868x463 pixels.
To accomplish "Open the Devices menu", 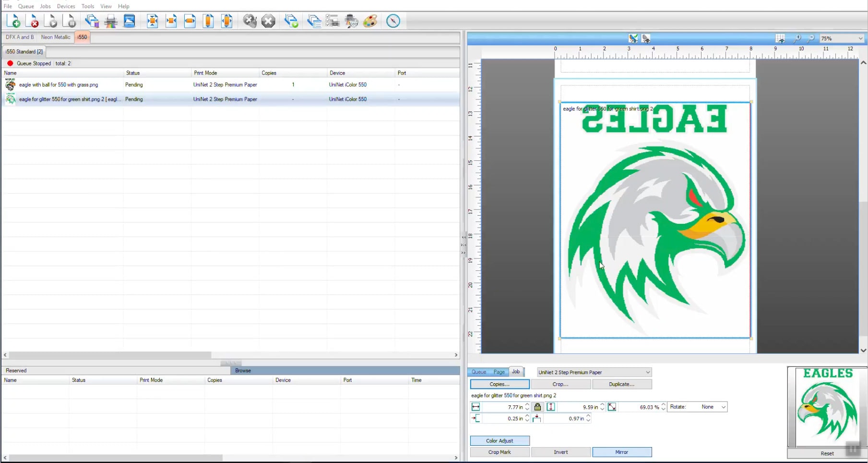I will click(x=66, y=6).
